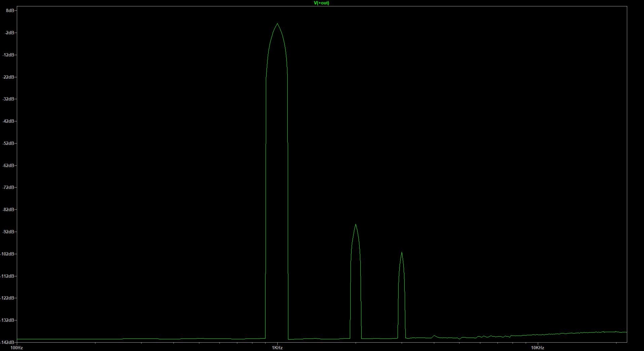Screen dimensions: 644x351
Task: Select the -32dB axis label
Action: (8, 99)
